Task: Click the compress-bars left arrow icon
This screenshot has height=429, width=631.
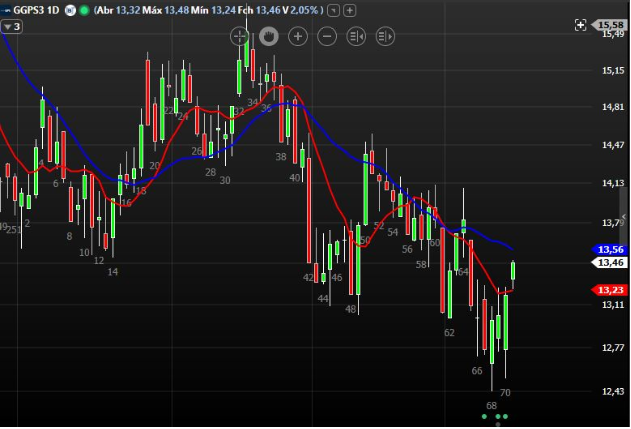Action: (x=356, y=37)
